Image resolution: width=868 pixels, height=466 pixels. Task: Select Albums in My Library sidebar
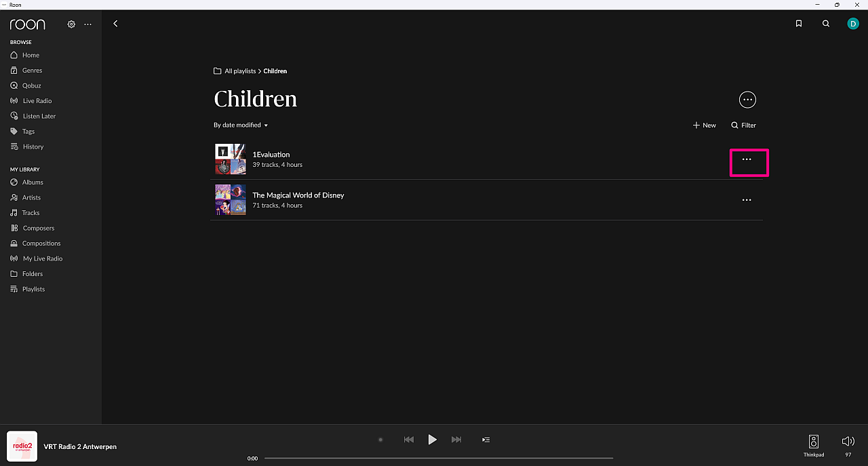click(33, 182)
